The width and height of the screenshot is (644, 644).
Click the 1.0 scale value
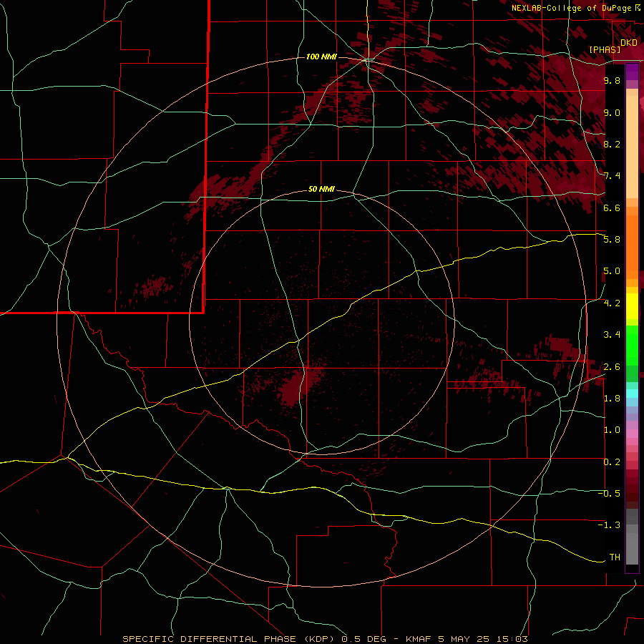pos(612,430)
